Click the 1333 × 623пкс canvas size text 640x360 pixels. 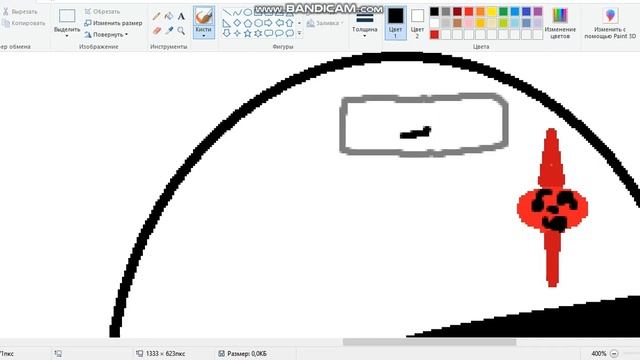click(x=165, y=353)
